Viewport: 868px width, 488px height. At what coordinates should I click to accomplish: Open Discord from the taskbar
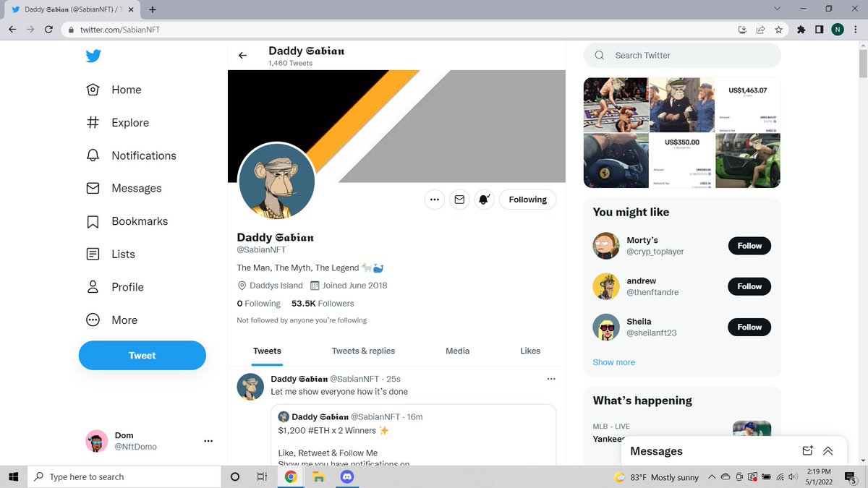(x=346, y=476)
